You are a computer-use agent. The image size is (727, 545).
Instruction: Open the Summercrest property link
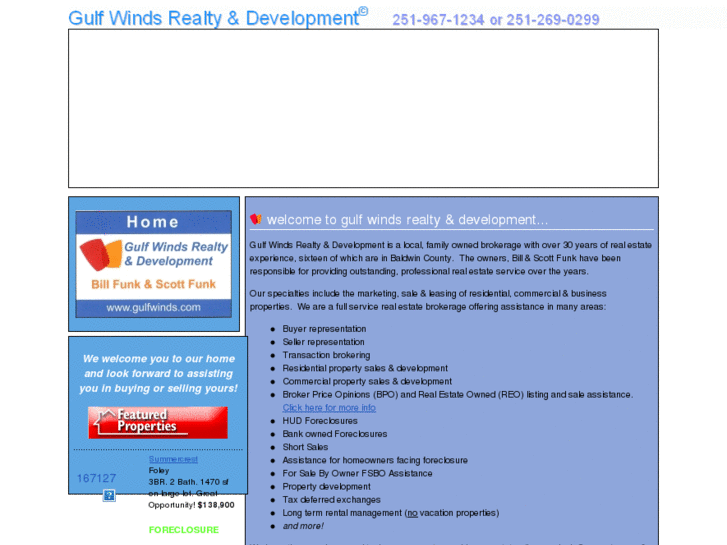tap(173, 459)
